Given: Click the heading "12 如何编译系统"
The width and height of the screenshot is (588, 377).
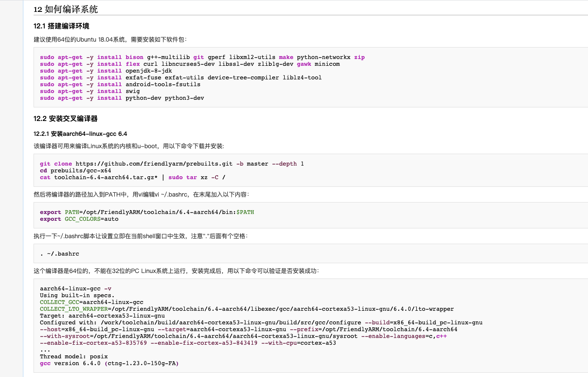Looking at the screenshot, I should click(66, 9).
